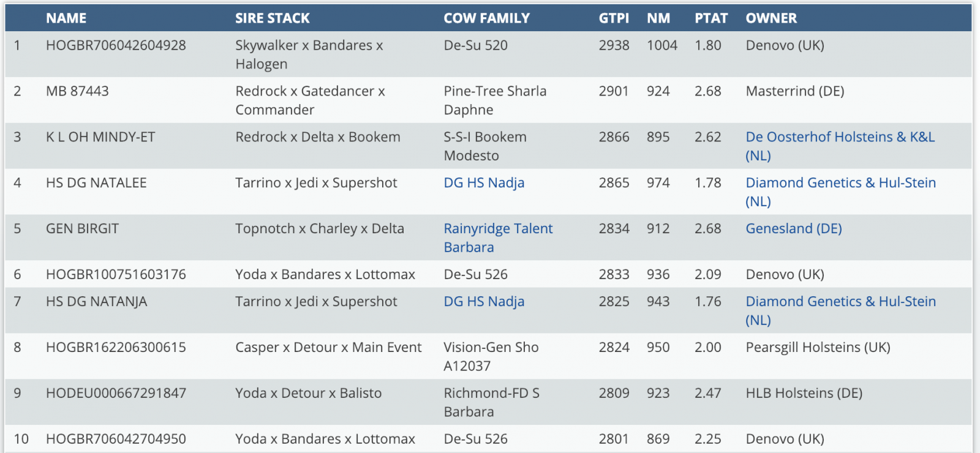980x453 pixels.
Task: Follow the Genesland (DE) owner link
Action: click(793, 229)
